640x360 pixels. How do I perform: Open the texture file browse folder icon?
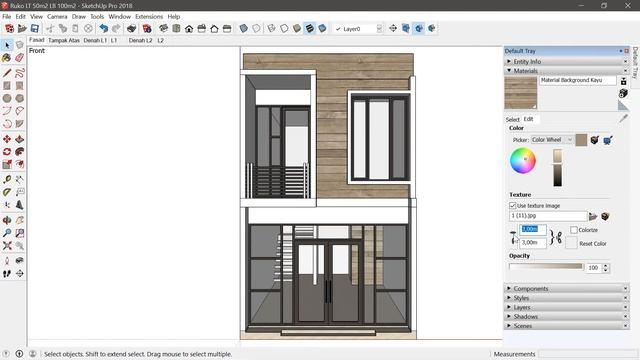pos(593,216)
